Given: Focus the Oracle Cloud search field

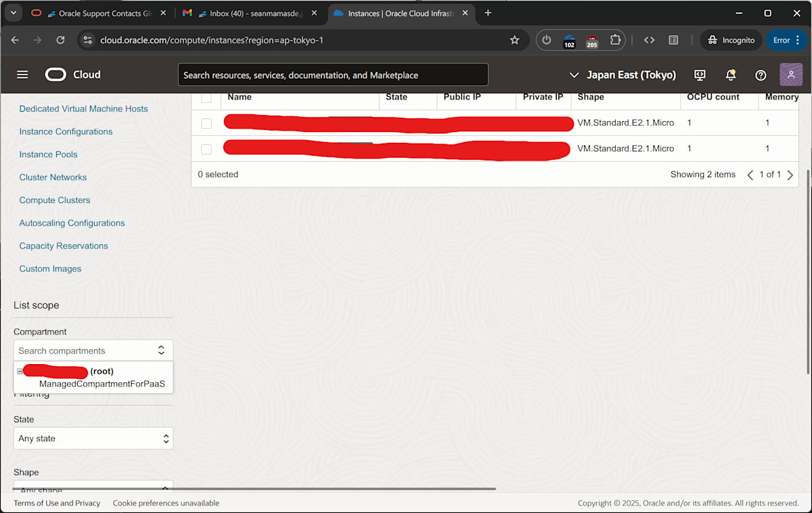Looking at the screenshot, I should (x=333, y=74).
